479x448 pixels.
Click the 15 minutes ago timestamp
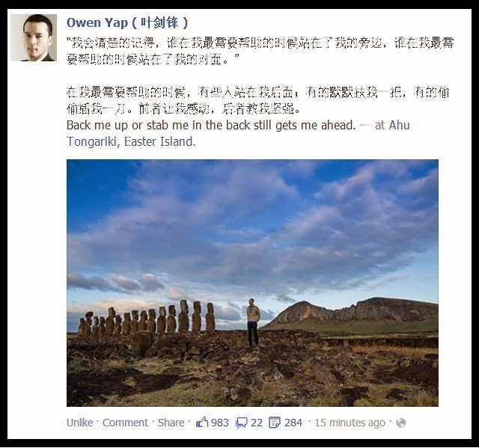pyautogui.click(x=350, y=423)
